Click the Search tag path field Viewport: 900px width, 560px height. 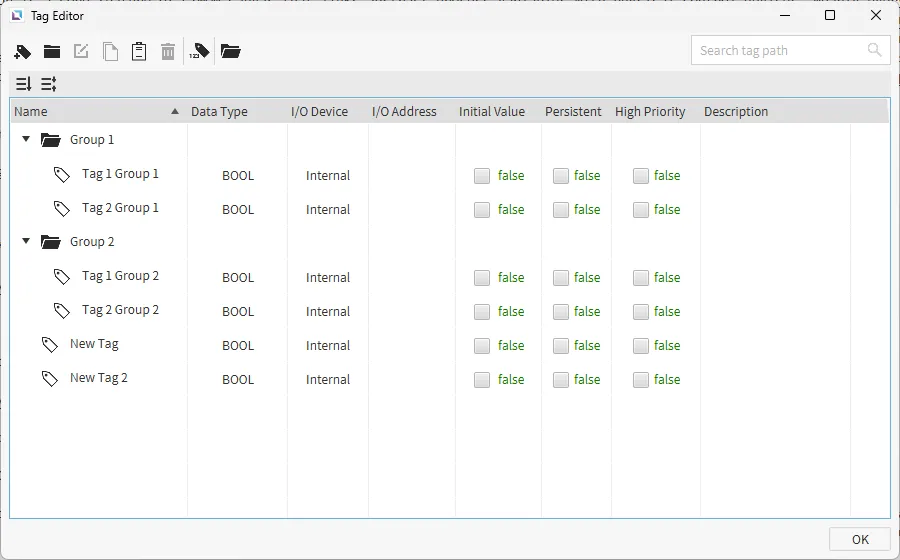[776, 50]
